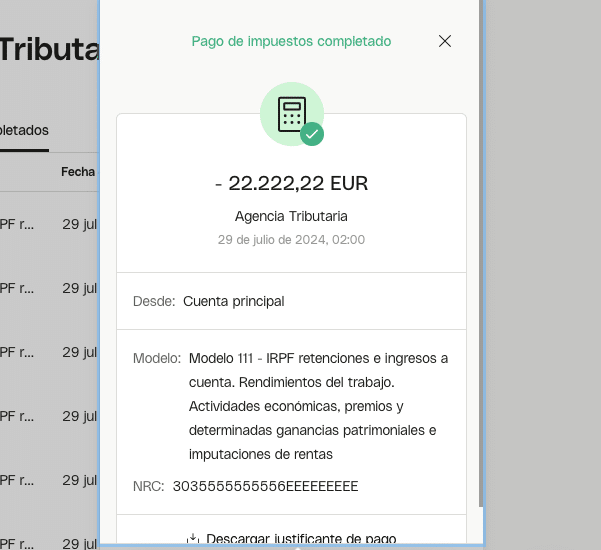Select the 22.222,22 EUR amount text

click(291, 183)
